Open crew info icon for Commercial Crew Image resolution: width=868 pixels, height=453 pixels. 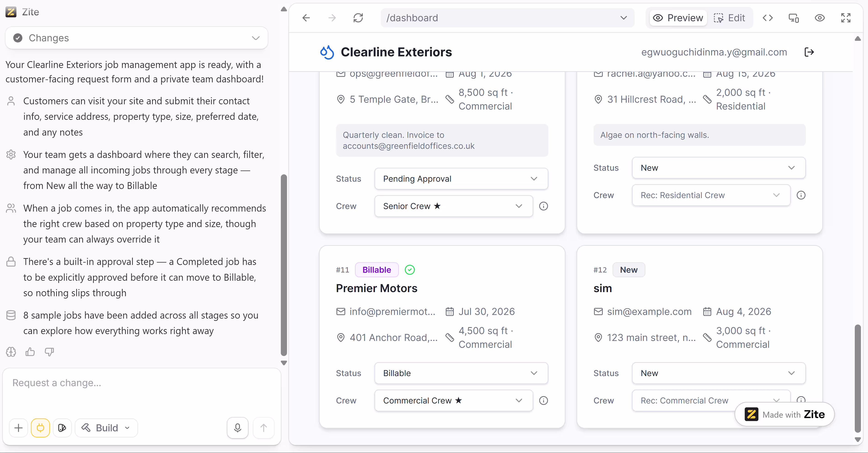point(544,401)
